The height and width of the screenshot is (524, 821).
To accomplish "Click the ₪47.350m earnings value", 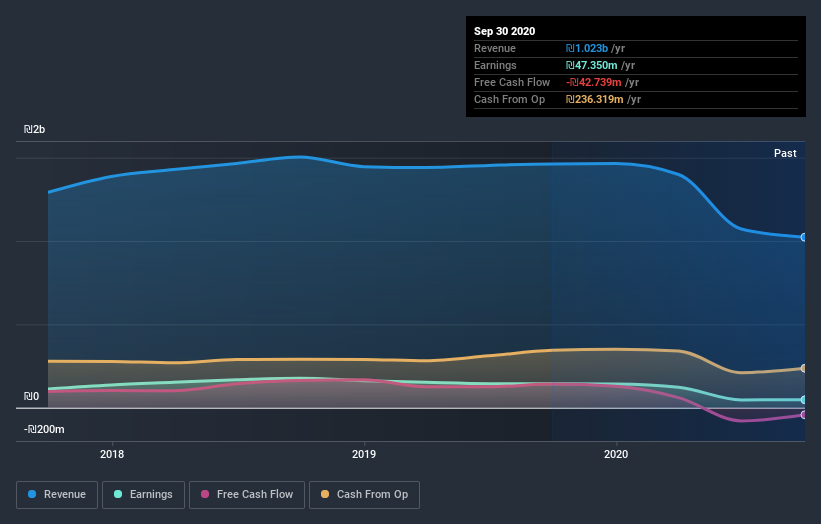I will (592, 65).
